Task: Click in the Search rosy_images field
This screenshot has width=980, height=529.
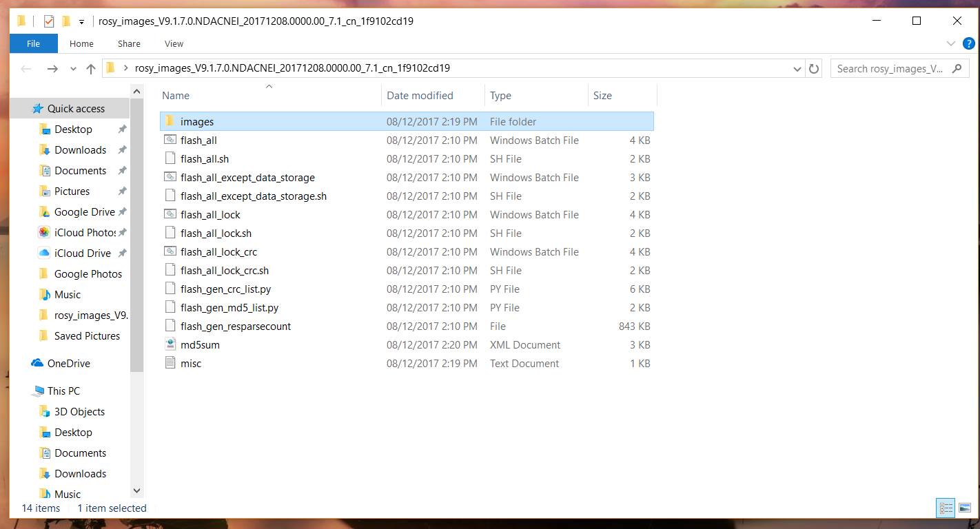Action: 889,69
